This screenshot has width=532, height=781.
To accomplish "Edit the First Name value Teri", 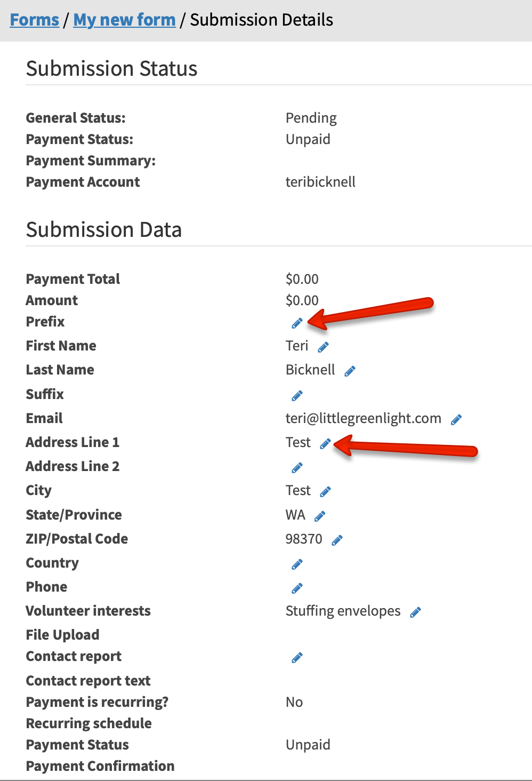I will pyautogui.click(x=323, y=346).
